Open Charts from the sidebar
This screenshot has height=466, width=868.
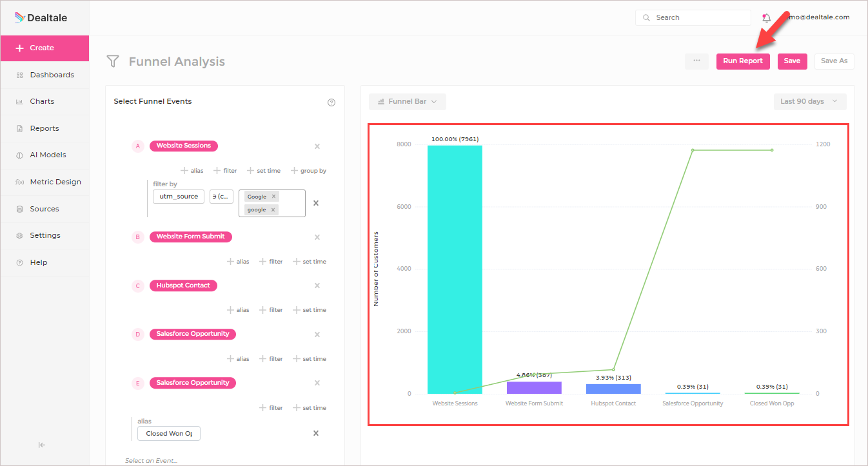click(44, 101)
